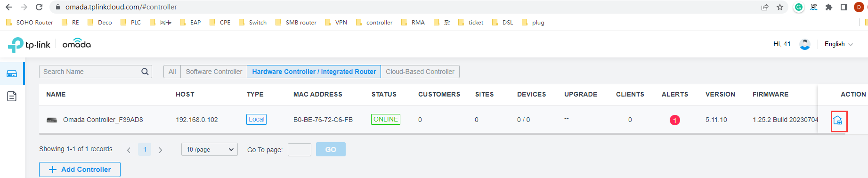Click the Local type badge
The height and width of the screenshot is (178, 868).
pos(257,119)
